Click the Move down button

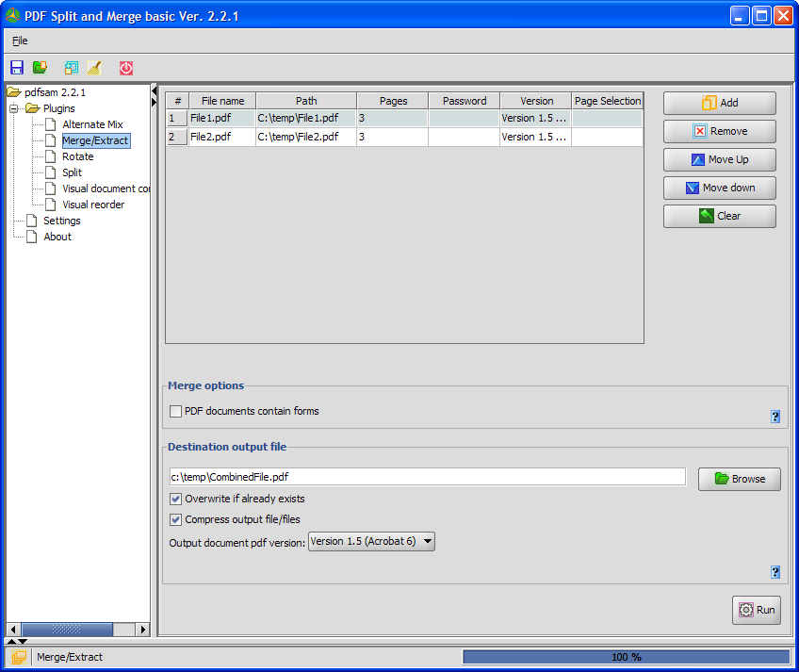coord(720,188)
